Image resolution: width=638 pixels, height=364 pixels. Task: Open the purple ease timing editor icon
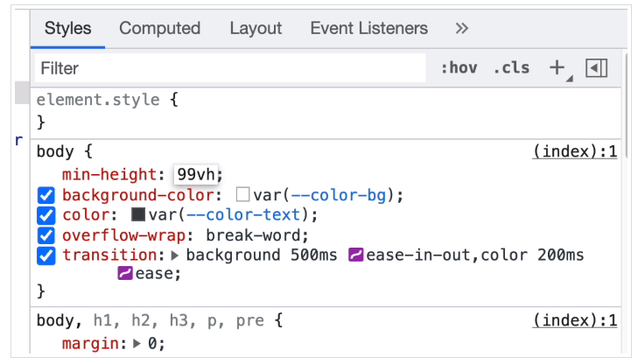(125, 274)
